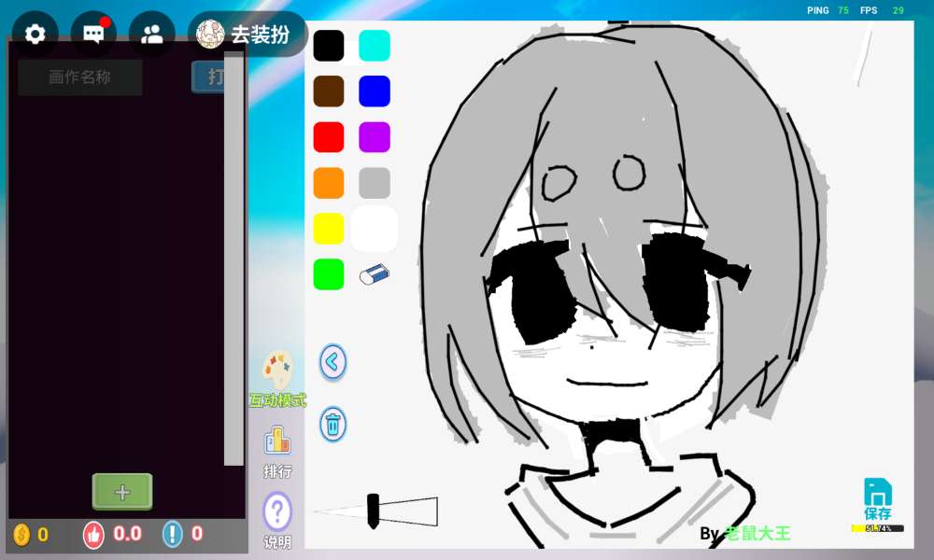
Task: Select the orange color swatch
Action: [329, 183]
